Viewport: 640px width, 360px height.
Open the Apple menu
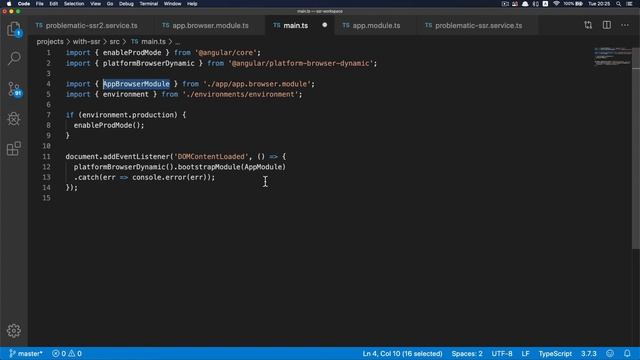pos(9,4)
